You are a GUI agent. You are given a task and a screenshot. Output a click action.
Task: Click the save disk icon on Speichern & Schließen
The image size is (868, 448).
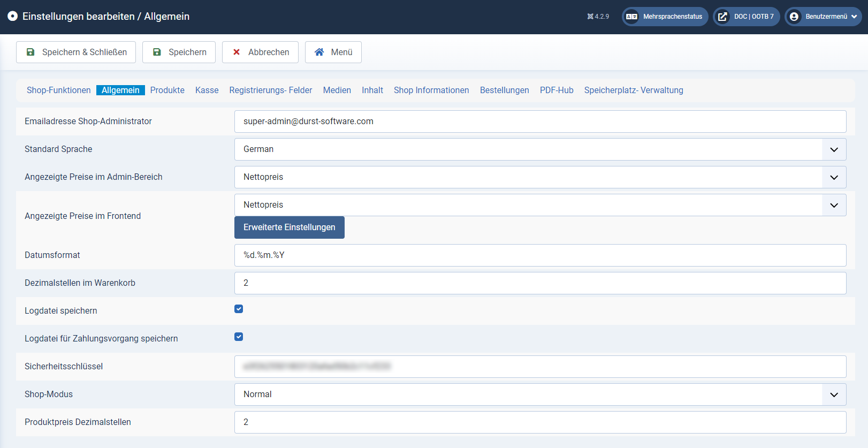coord(31,52)
